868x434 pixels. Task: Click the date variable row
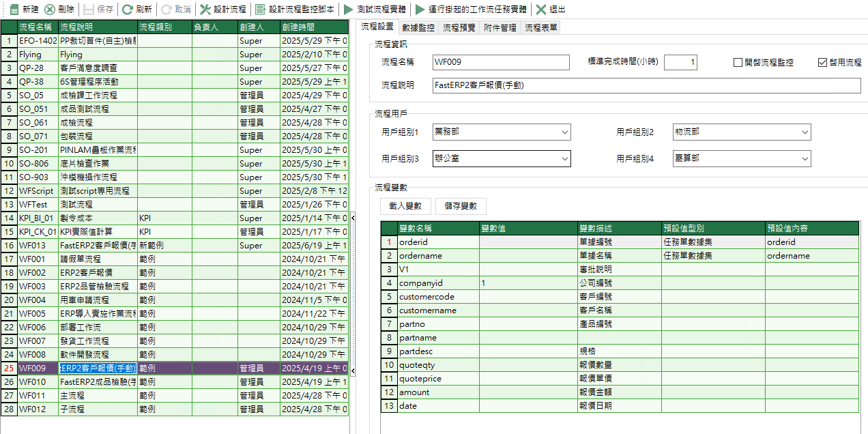pos(620,406)
